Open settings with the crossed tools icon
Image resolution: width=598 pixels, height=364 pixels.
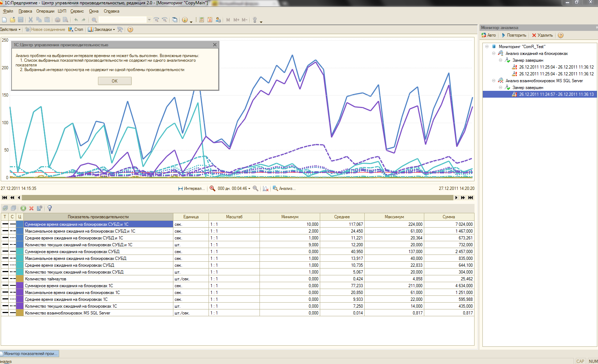(120, 29)
